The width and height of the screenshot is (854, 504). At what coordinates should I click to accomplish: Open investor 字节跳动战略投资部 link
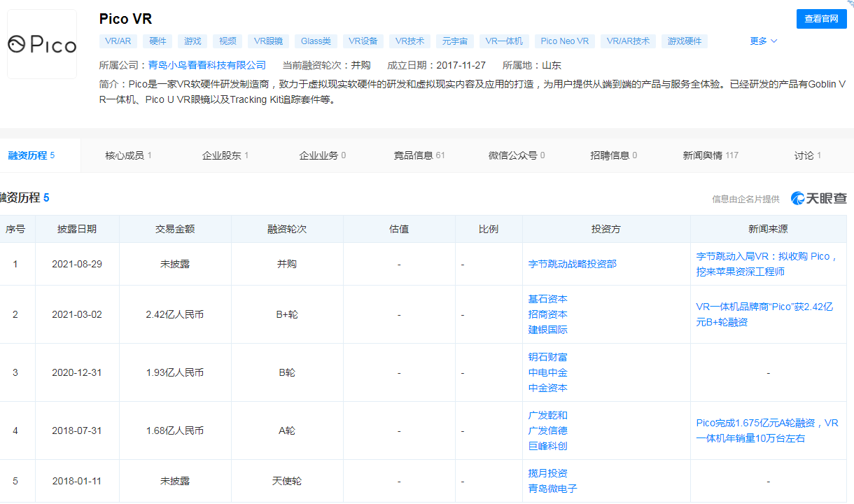tap(572, 264)
